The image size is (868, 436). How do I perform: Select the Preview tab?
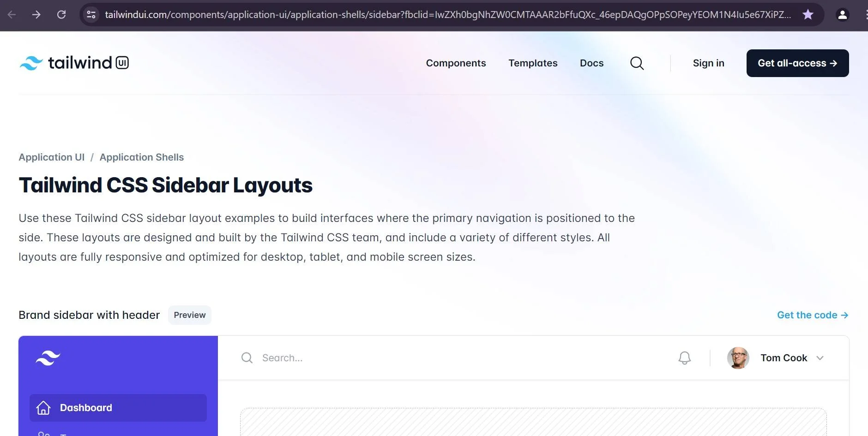click(190, 315)
